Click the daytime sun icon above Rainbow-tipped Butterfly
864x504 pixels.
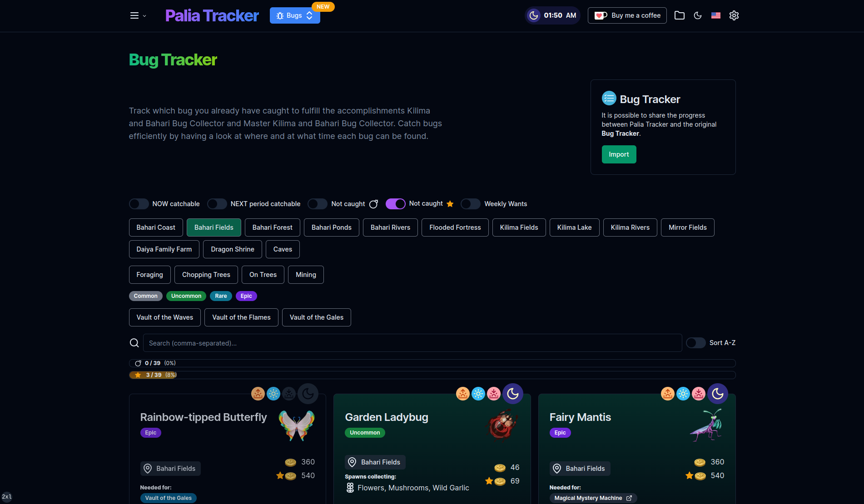(x=273, y=394)
